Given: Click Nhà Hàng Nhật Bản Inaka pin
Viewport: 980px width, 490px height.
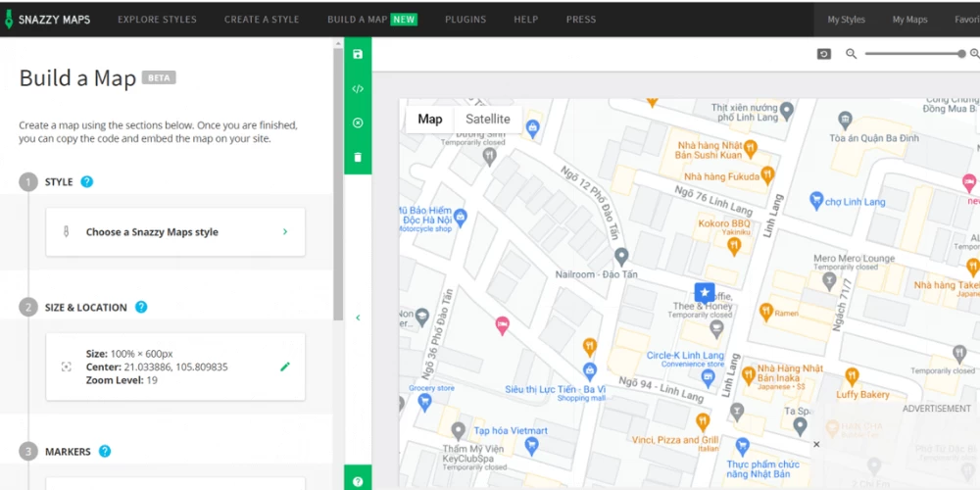Looking at the screenshot, I should tap(748, 375).
